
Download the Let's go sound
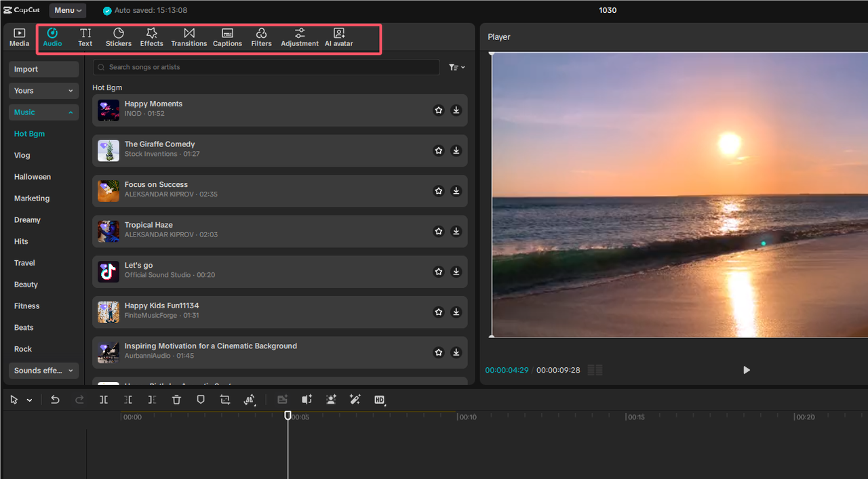tap(456, 272)
